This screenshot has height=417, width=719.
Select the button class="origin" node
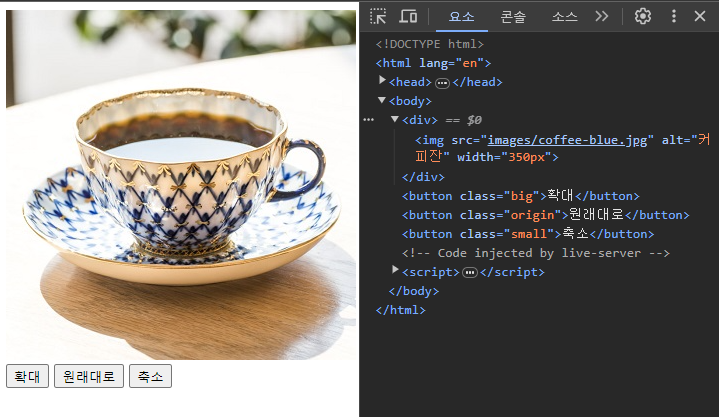pos(546,215)
